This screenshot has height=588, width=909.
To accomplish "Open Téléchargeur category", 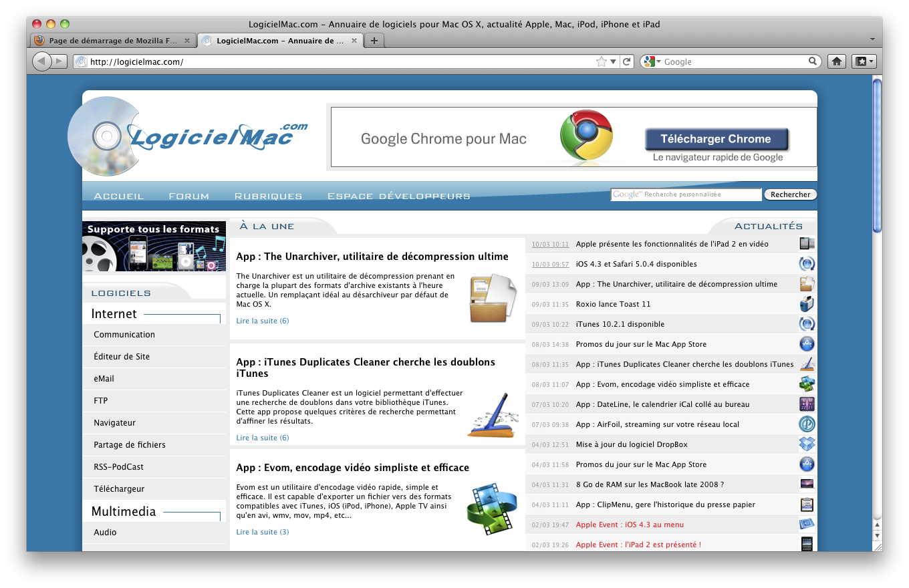I will coord(154,489).
